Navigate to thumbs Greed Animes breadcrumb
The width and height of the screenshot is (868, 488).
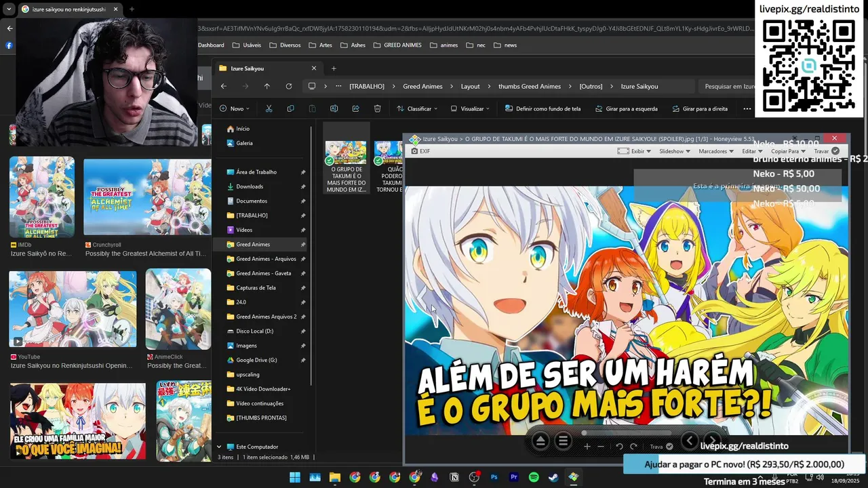[x=530, y=86]
